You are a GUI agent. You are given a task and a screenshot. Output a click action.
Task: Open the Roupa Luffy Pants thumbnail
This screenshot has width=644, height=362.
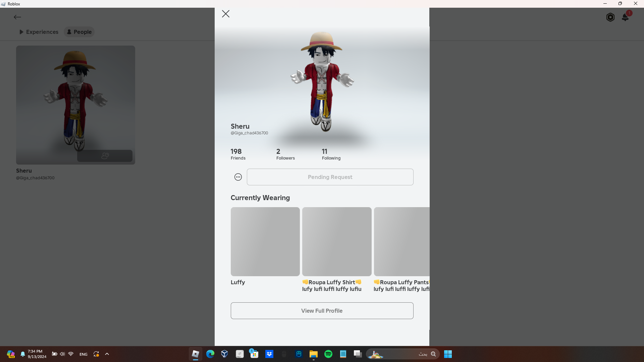402,242
